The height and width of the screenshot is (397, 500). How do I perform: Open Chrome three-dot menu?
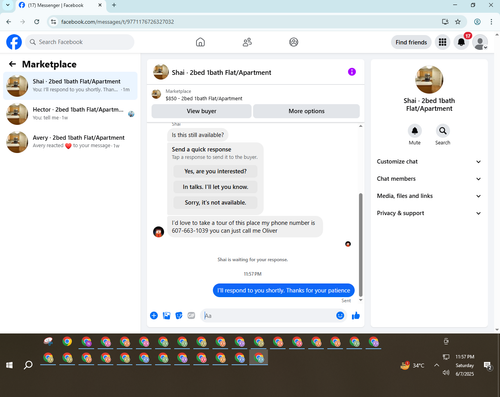pyautogui.click(x=491, y=22)
